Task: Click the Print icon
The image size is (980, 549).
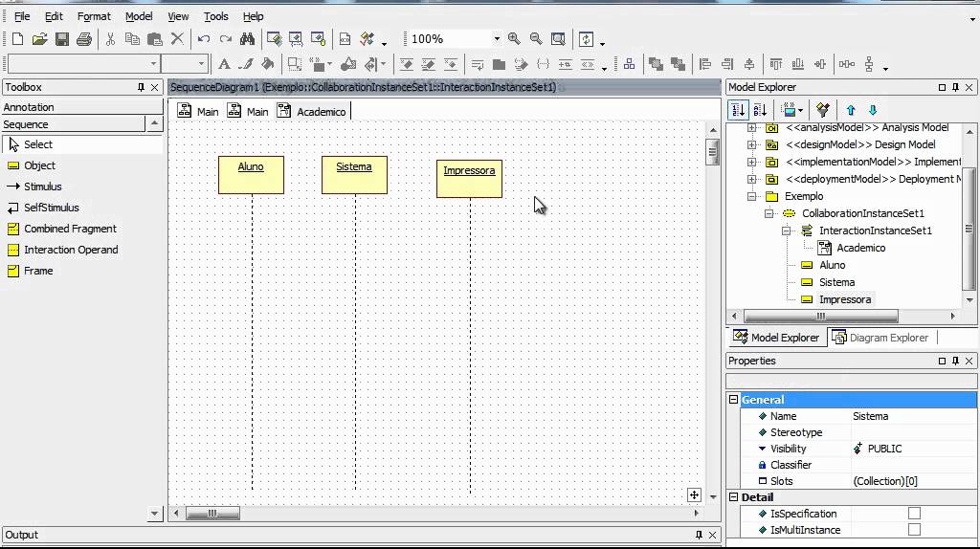Action: coord(84,39)
